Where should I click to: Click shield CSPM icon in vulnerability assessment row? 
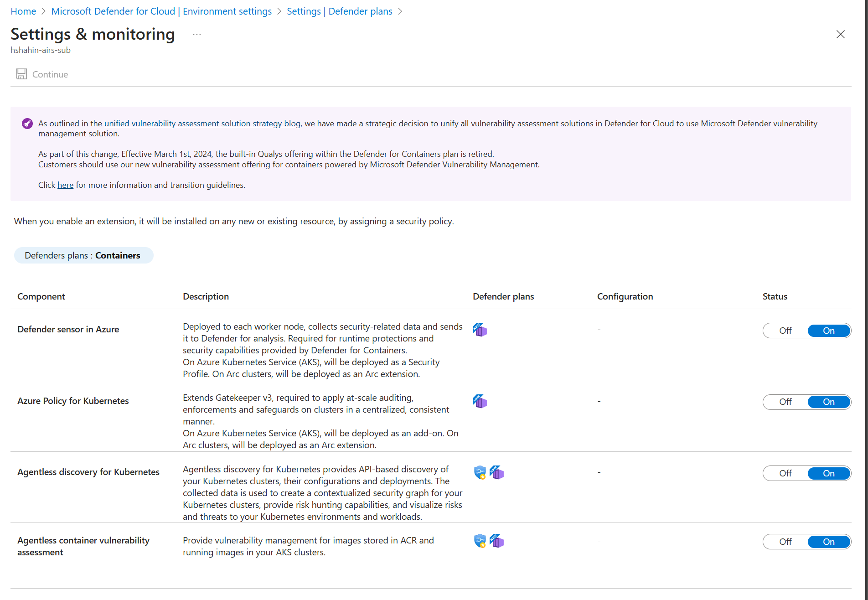point(480,541)
